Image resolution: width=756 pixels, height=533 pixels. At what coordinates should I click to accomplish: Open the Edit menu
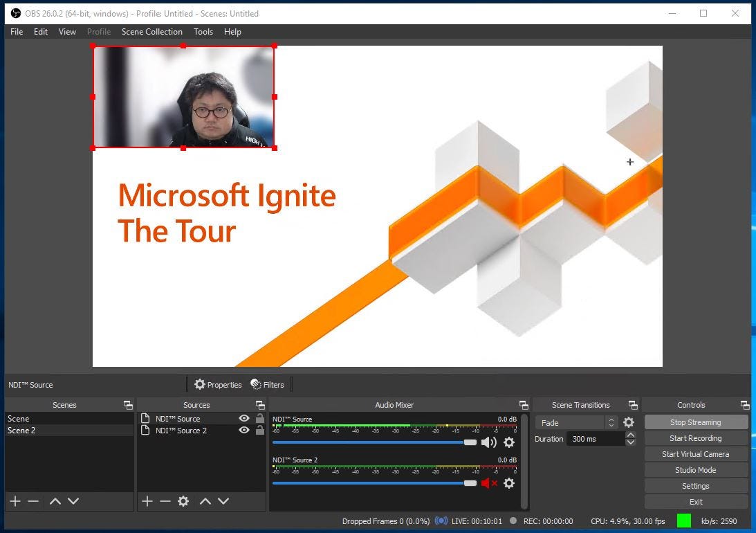(x=41, y=32)
